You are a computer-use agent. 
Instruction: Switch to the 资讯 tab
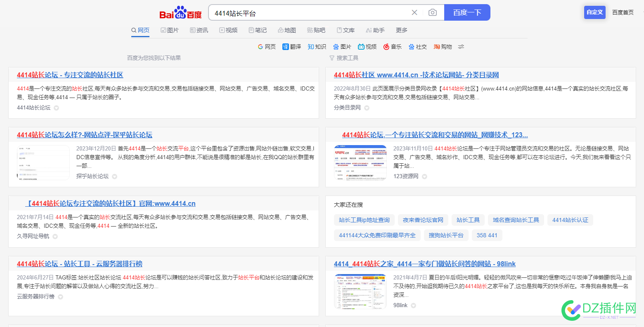click(199, 30)
